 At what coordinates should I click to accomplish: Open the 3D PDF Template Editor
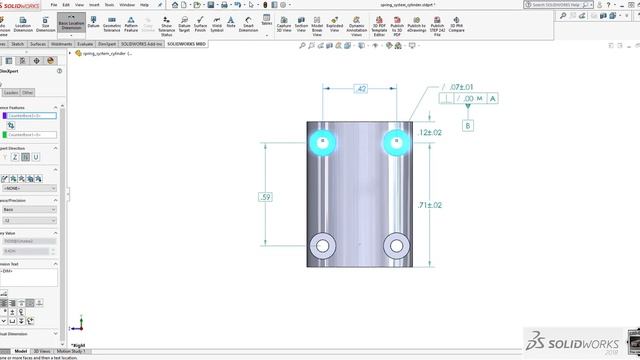(379, 27)
